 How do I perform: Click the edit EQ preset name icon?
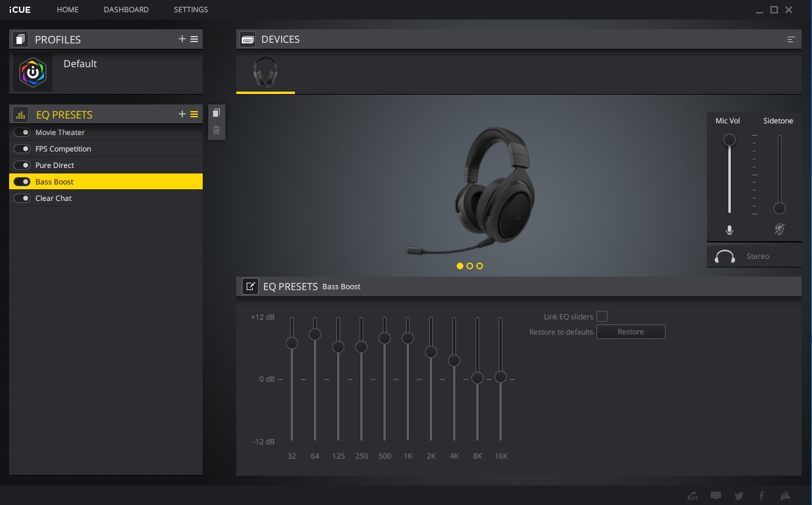click(x=250, y=286)
